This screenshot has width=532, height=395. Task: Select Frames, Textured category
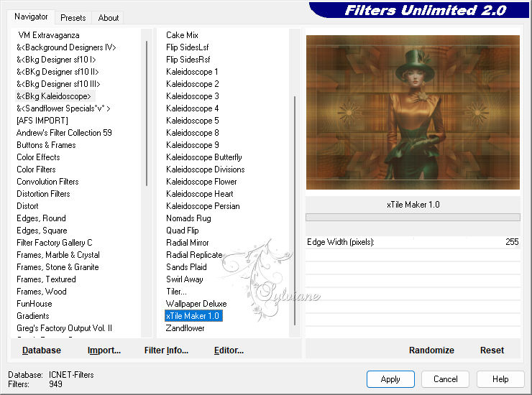click(46, 279)
